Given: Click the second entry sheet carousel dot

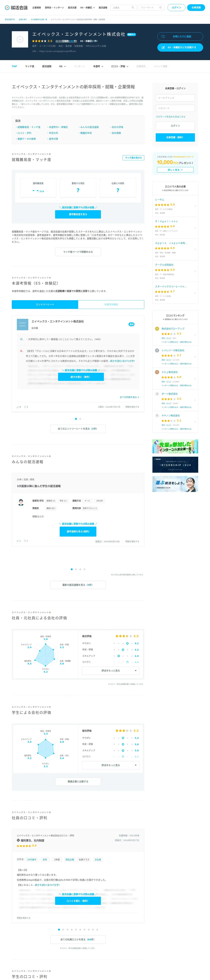Looking at the screenshot, I should 80,419.
